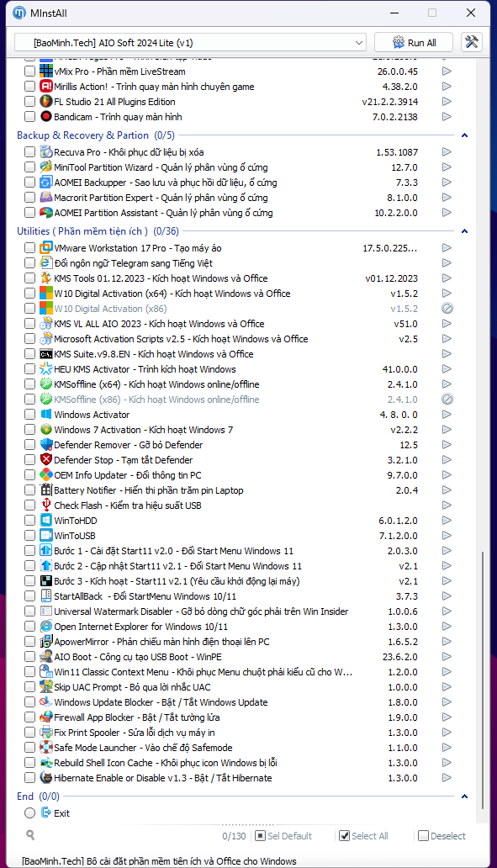
Task: Click the VMware Workstation 17 Pro icon
Action: tap(46, 248)
